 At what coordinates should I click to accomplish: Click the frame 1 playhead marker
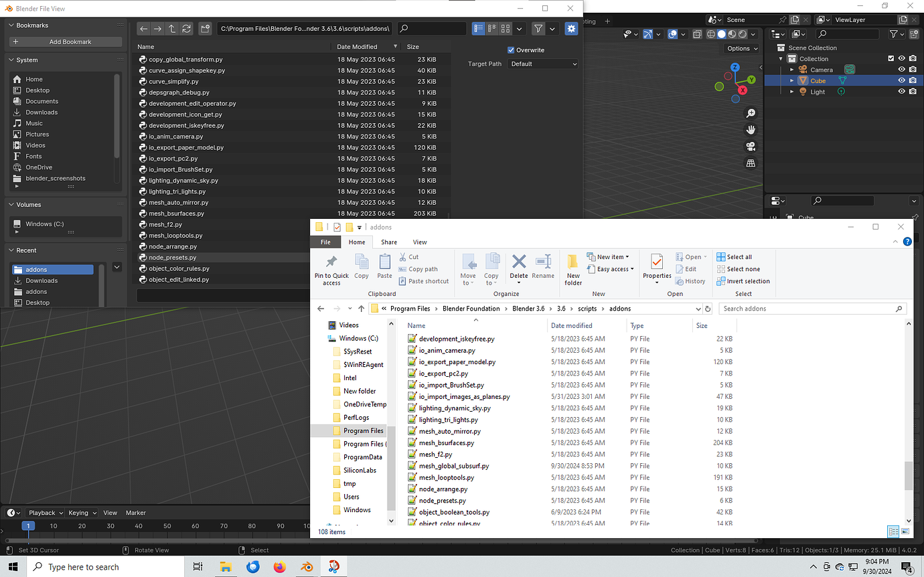click(x=28, y=526)
